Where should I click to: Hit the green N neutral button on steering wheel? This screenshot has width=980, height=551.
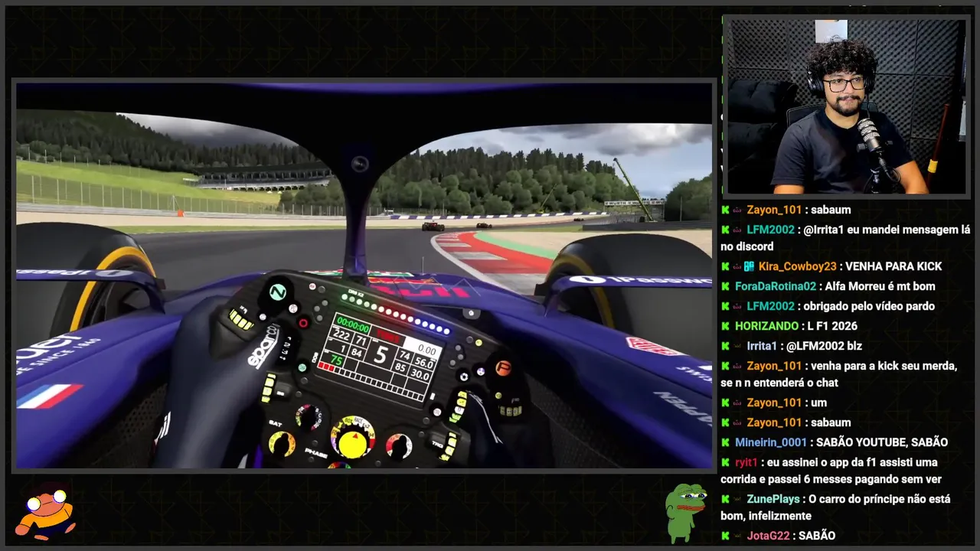tap(277, 292)
